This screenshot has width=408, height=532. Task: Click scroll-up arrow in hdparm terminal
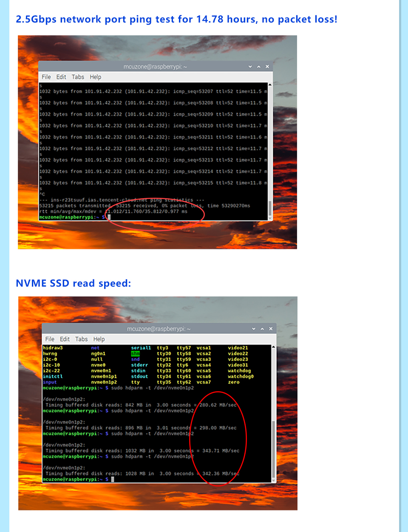pyautogui.click(x=273, y=347)
